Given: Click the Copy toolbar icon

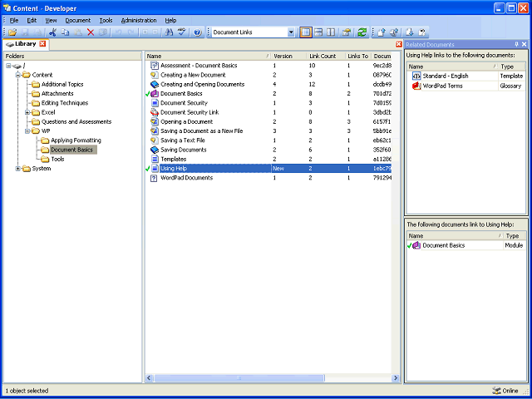Looking at the screenshot, I should pos(65,32).
